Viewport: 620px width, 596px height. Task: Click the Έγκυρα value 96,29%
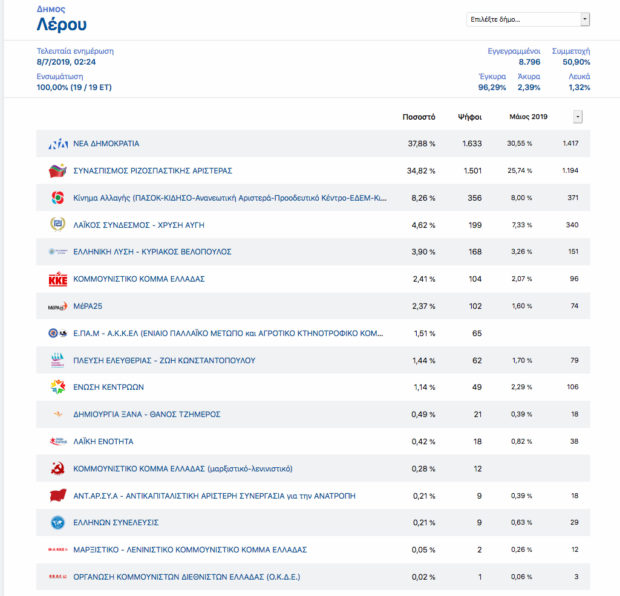click(492, 87)
